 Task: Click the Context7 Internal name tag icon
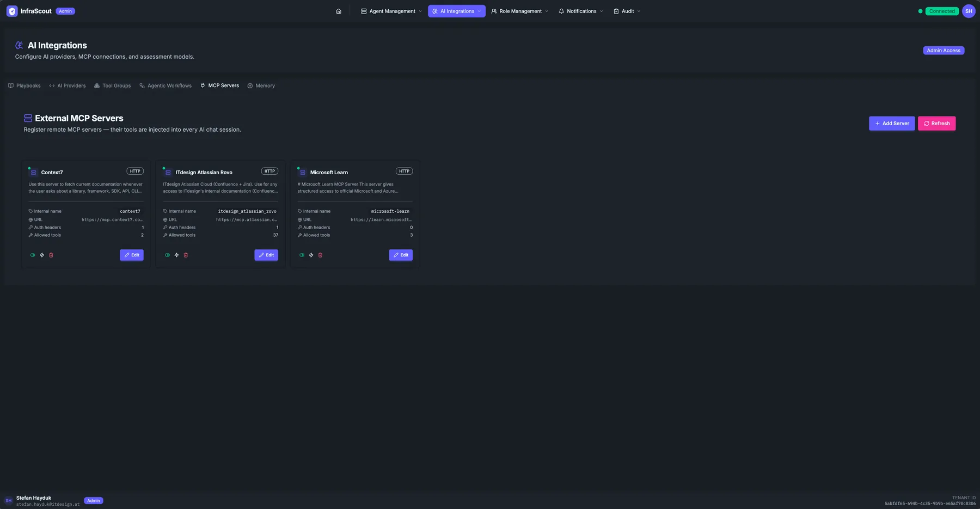[x=30, y=211]
